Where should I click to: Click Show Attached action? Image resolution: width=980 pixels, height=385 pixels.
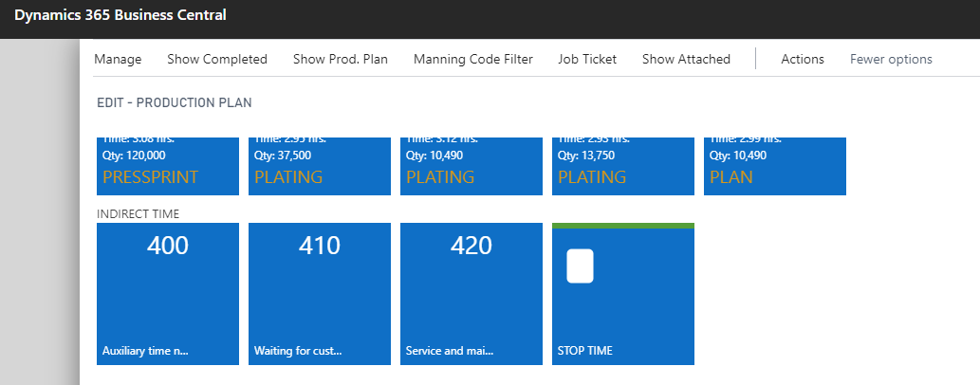coord(686,60)
